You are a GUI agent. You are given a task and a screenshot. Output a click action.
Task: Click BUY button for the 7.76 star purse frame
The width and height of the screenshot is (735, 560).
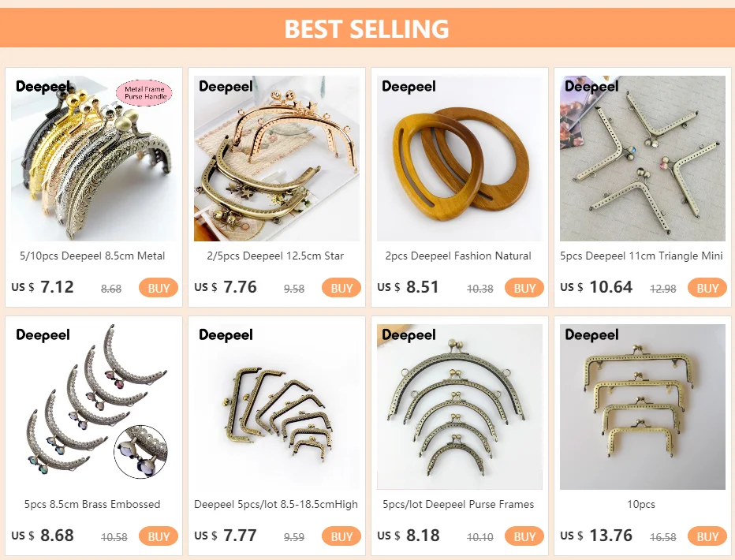pyautogui.click(x=341, y=288)
